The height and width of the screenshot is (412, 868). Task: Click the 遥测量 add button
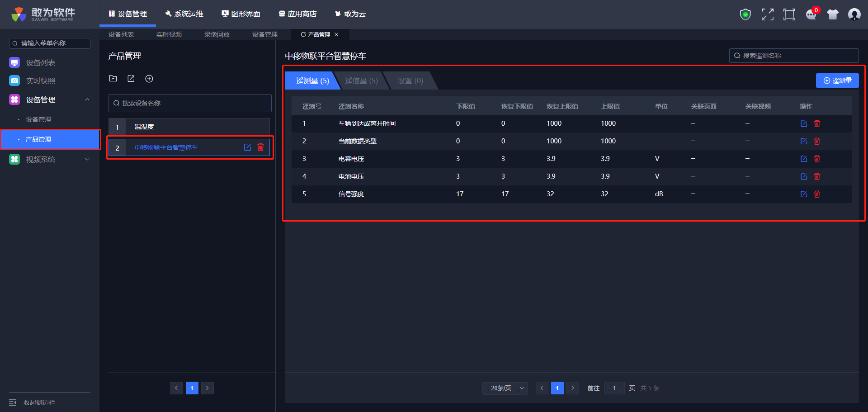pyautogui.click(x=837, y=81)
